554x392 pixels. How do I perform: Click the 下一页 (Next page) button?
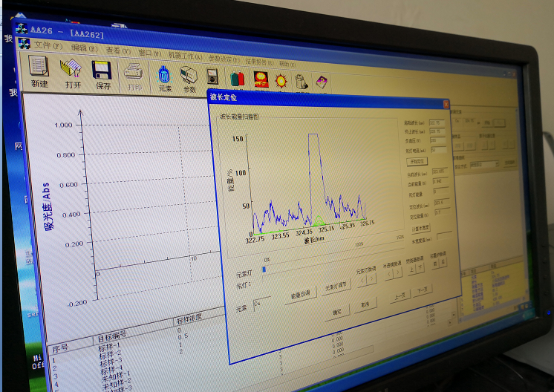pos(423,290)
